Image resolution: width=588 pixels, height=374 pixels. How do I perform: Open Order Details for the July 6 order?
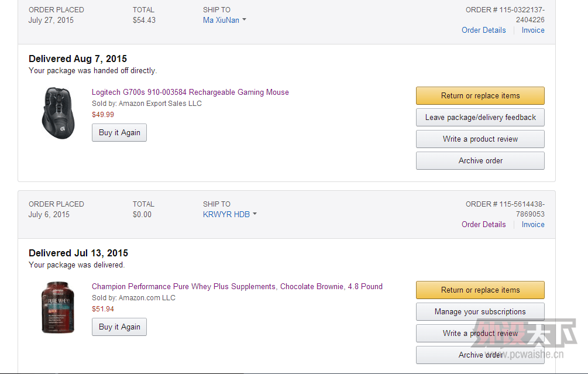click(x=483, y=224)
